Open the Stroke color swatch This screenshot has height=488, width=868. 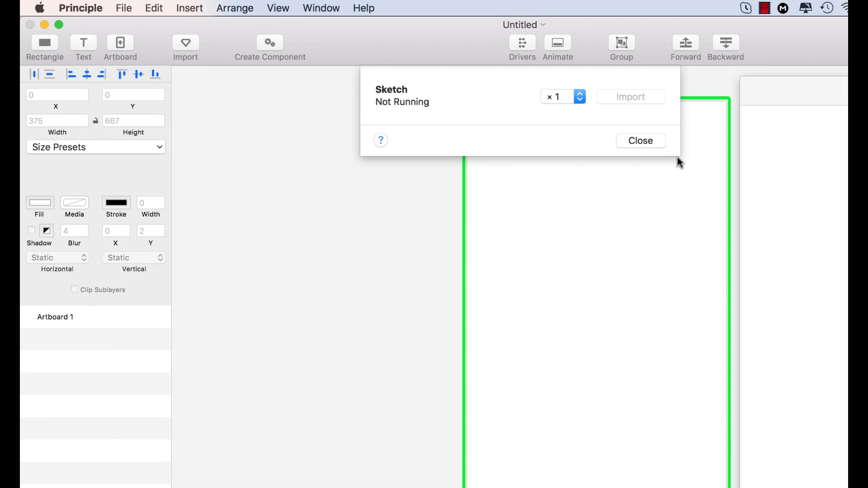pos(116,202)
